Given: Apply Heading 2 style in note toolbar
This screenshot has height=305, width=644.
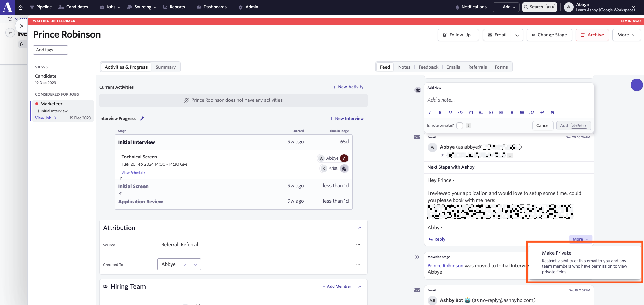Looking at the screenshot, I should [491, 113].
